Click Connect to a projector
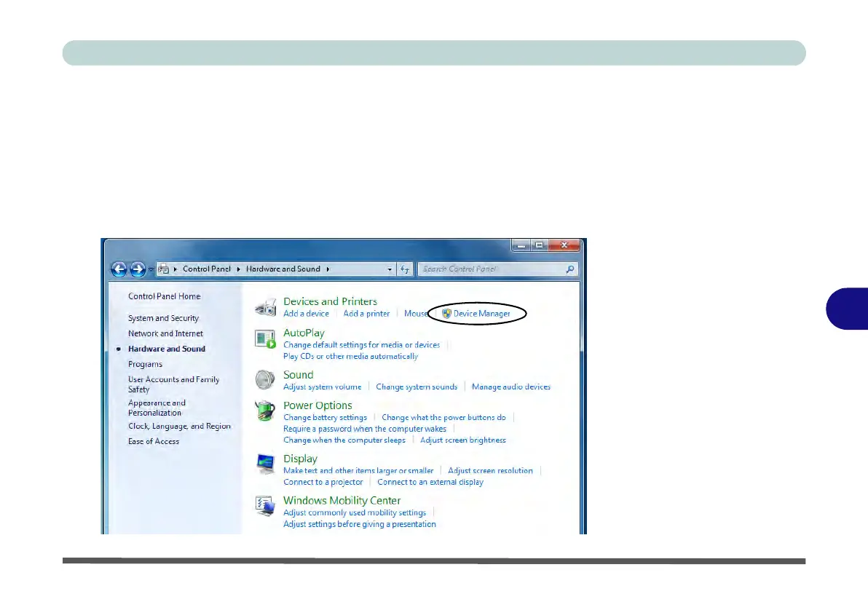The height and width of the screenshot is (610, 868). coord(323,482)
